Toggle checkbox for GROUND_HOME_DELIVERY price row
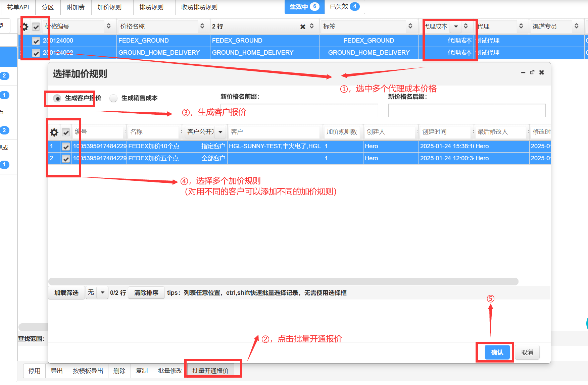The image size is (588, 385). (x=36, y=53)
